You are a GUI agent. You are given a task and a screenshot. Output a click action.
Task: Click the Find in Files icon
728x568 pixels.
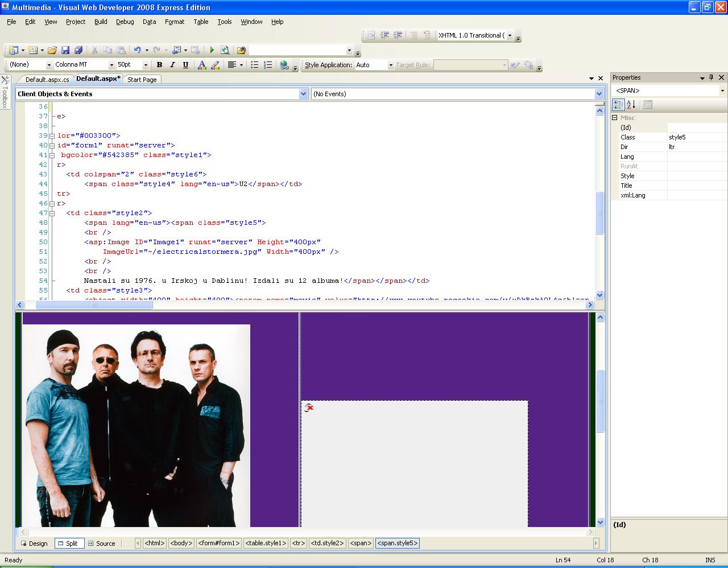click(x=241, y=50)
